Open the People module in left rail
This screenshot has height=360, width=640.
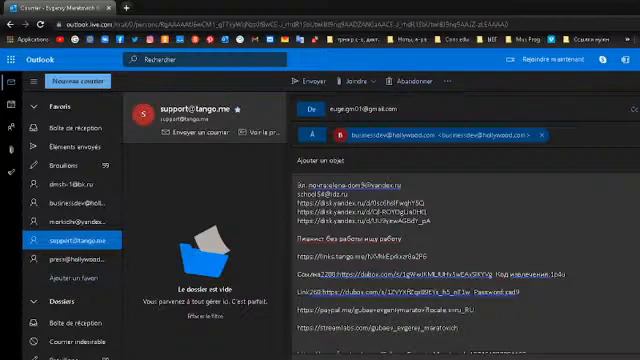point(11,127)
